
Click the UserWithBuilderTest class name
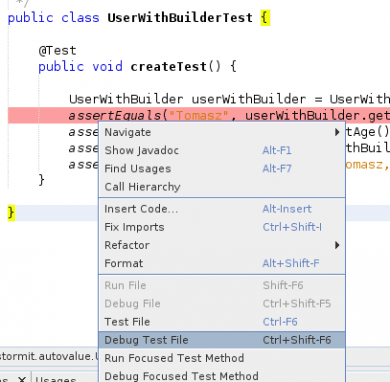[180, 18]
